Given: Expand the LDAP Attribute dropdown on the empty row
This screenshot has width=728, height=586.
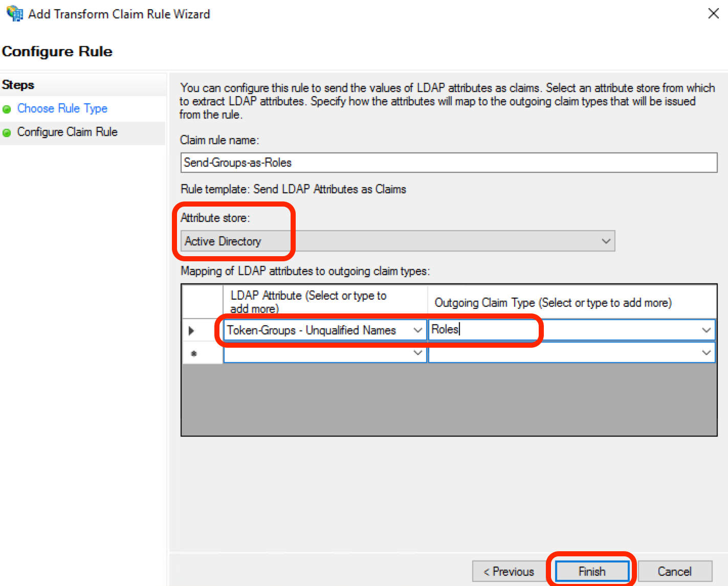Looking at the screenshot, I should (x=418, y=353).
